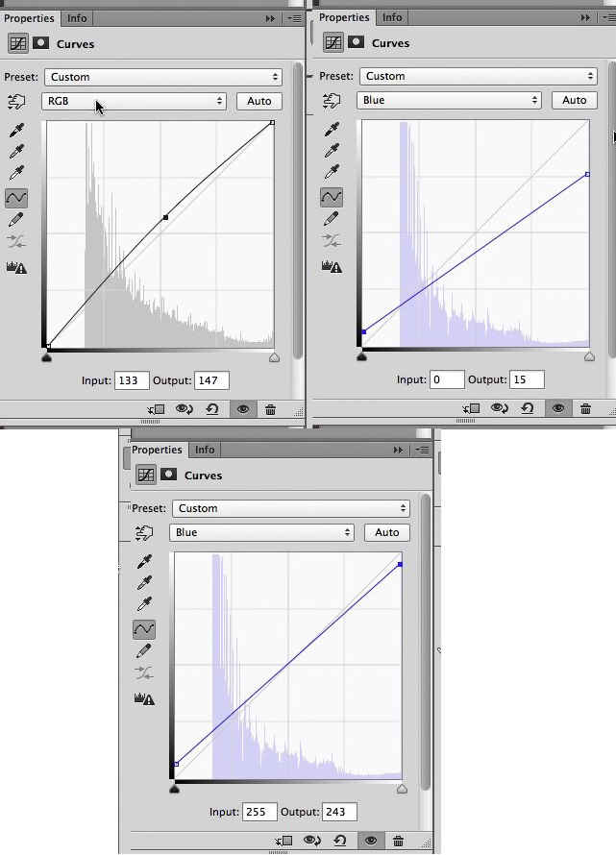This screenshot has height=855, width=616.
Task: Collapse bottom panel with double-arrow icon
Action: pyautogui.click(x=398, y=450)
